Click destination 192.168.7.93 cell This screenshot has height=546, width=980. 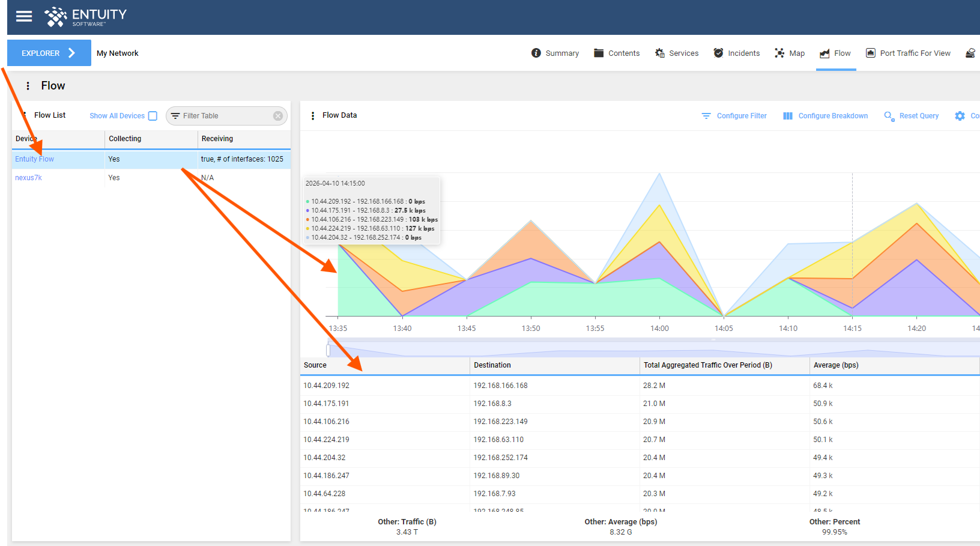tap(555, 494)
